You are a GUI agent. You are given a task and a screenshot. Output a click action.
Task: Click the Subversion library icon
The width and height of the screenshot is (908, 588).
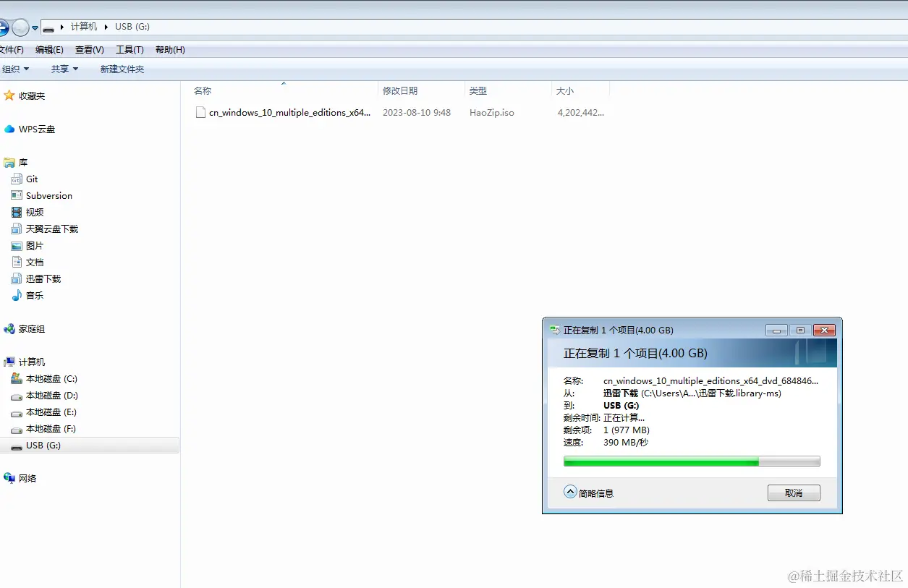pyautogui.click(x=17, y=195)
